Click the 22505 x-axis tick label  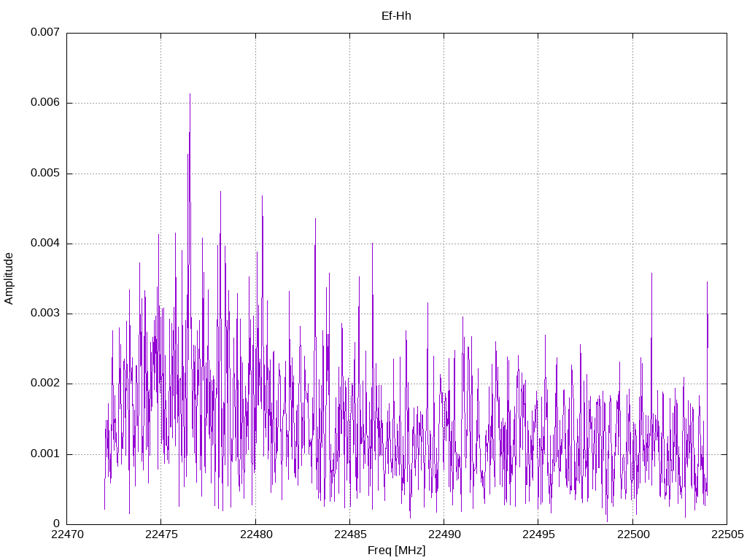[x=727, y=534]
